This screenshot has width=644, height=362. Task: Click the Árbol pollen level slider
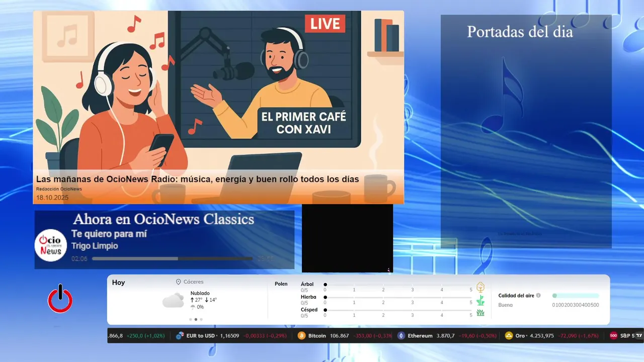coord(398,285)
